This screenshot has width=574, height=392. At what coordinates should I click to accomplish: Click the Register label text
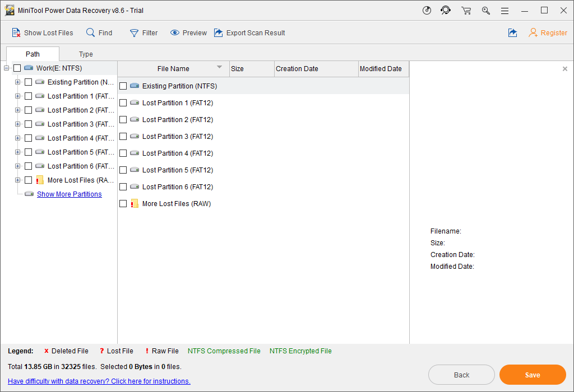click(x=554, y=33)
